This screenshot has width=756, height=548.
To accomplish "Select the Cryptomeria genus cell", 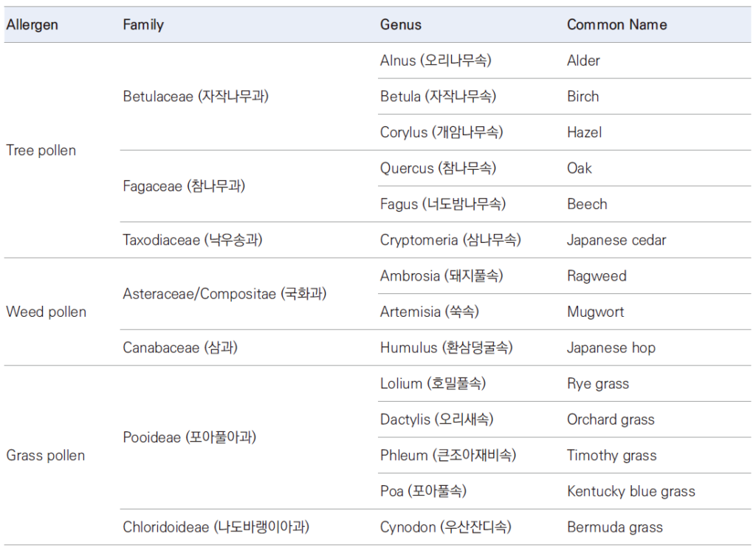I will [x=450, y=240].
